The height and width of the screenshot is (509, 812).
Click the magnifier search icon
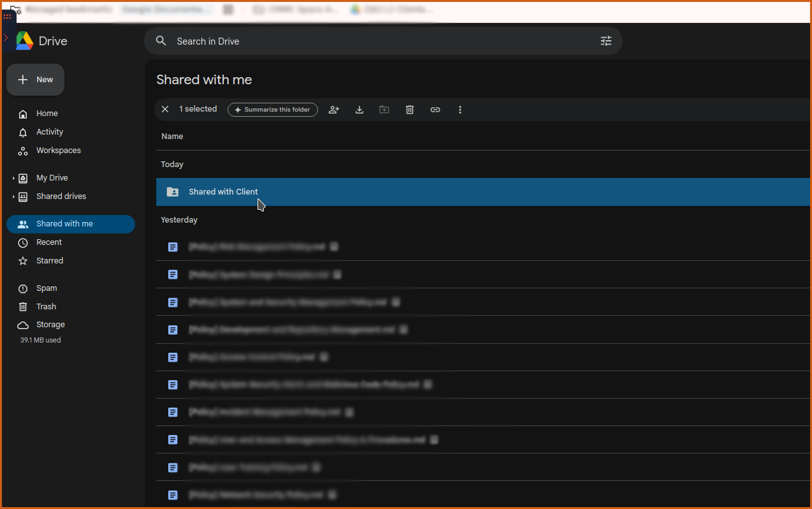162,41
